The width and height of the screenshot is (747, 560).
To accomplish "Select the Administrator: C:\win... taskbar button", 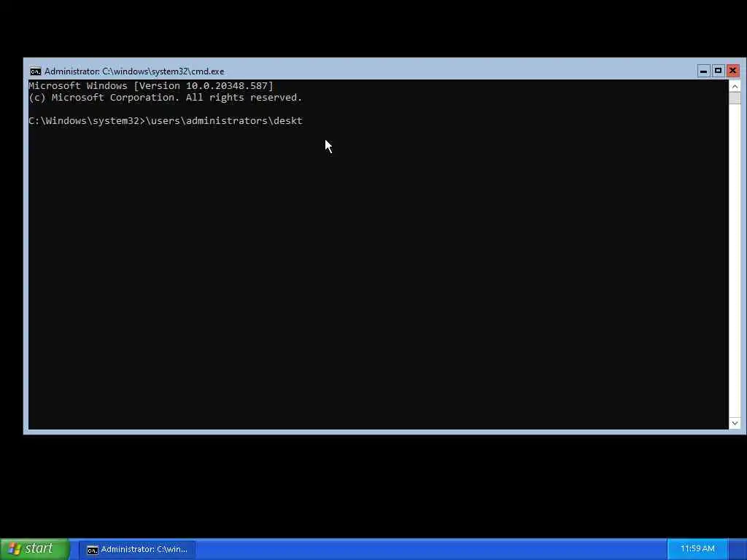I will coord(137,550).
